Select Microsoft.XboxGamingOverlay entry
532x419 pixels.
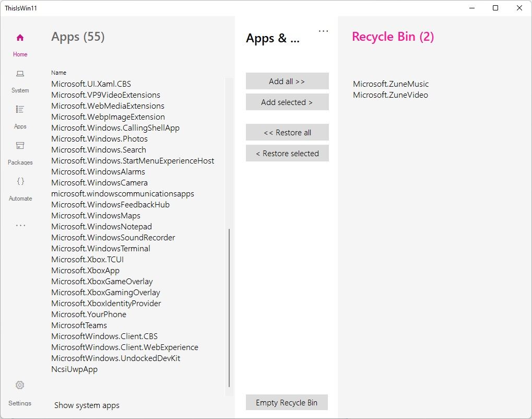point(105,293)
